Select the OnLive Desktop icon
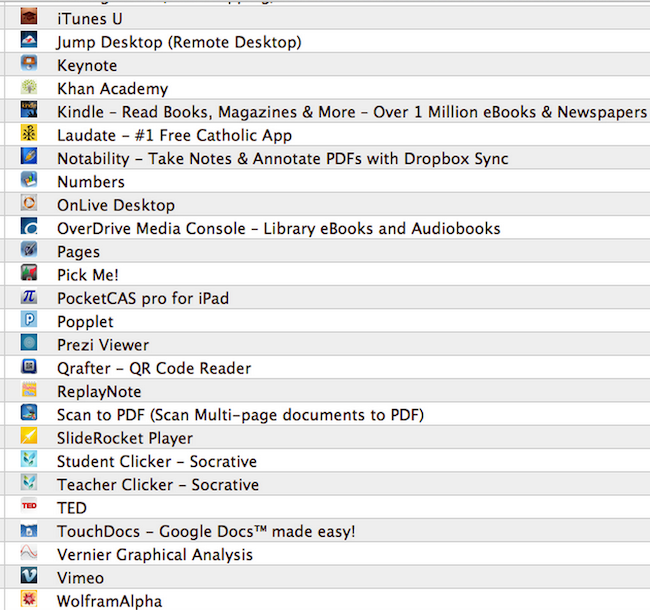Viewport: 650px width, 610px height. [x=29, y=203]
